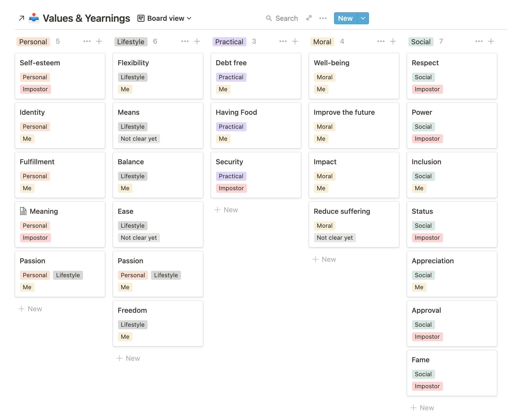
Task: Click New at bottom of Moral column
Action: click(324, 259)
